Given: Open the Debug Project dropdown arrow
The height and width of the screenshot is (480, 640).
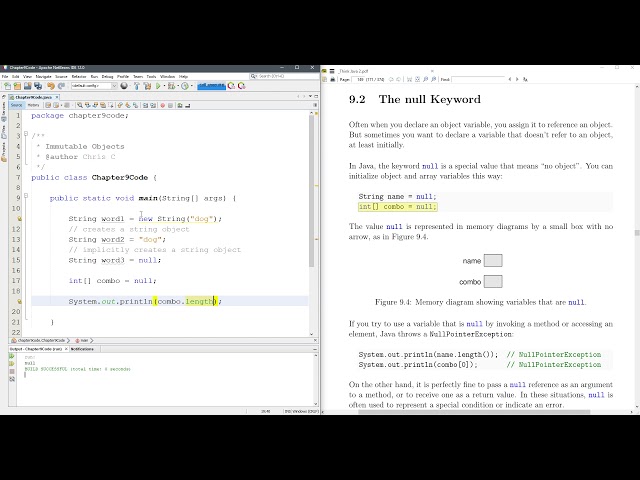Looking at the screenshot, I should point(178,86).
